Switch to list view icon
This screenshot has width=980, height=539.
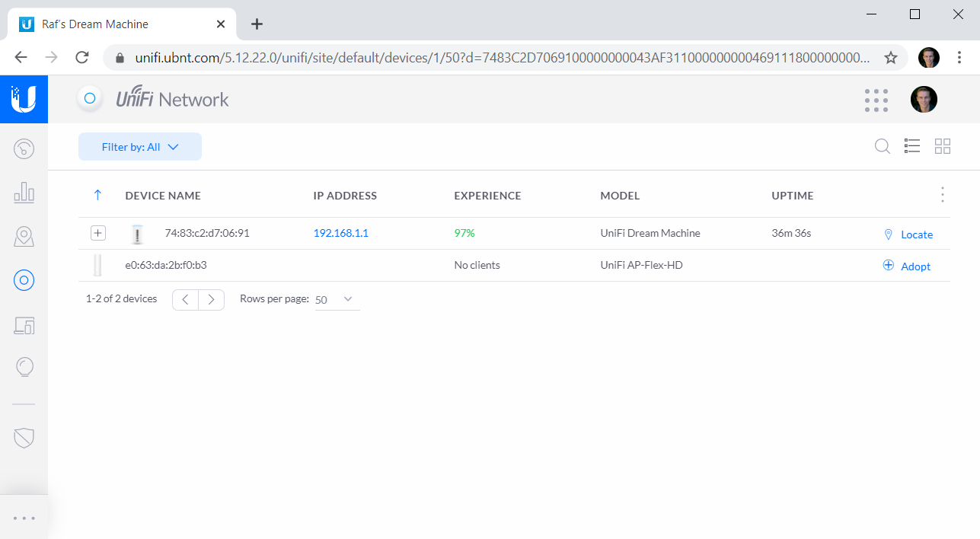912,146
